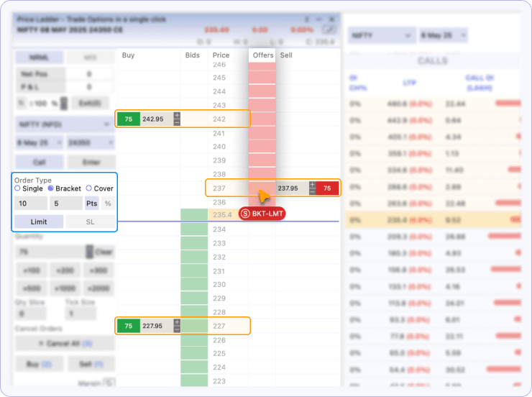Select NRML product type

(x=39, y=58)
